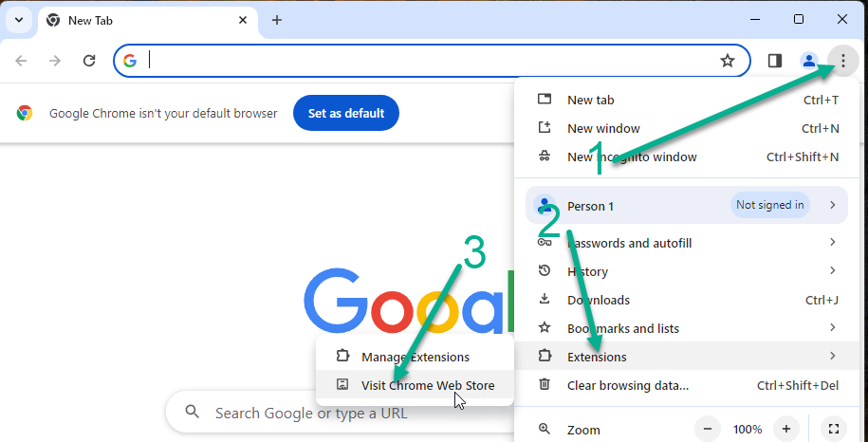The width and height of the screenshot is (868, 442).
Task: Open a new tab with plus button
Action: (x=277, y=20)
